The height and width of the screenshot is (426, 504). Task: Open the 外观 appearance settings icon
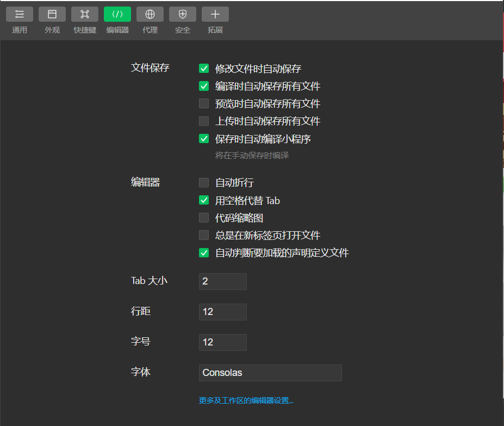[52, 14]
